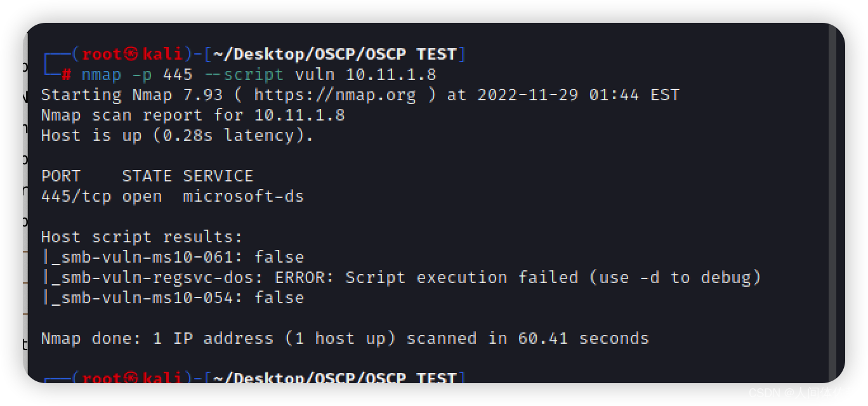
Task: Open the https://nmap.org link
Action: tap(335, 95)
